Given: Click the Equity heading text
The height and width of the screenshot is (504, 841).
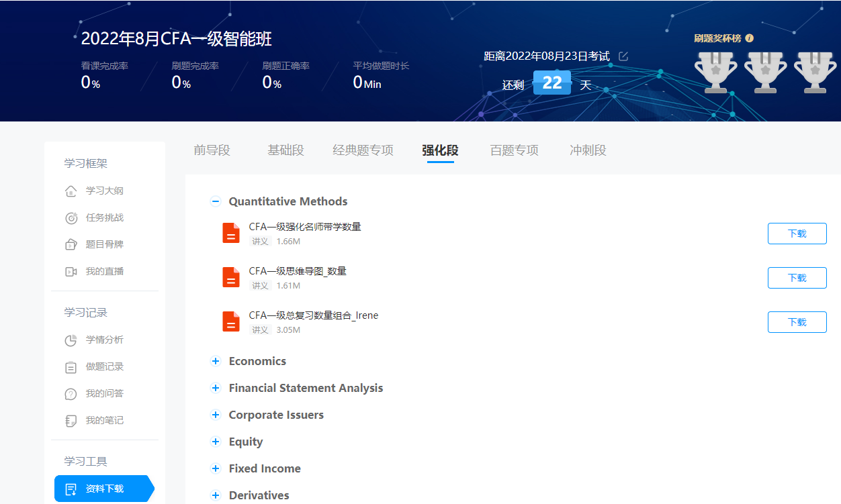Looking at the screenshot, I should (x=246, y=442).
